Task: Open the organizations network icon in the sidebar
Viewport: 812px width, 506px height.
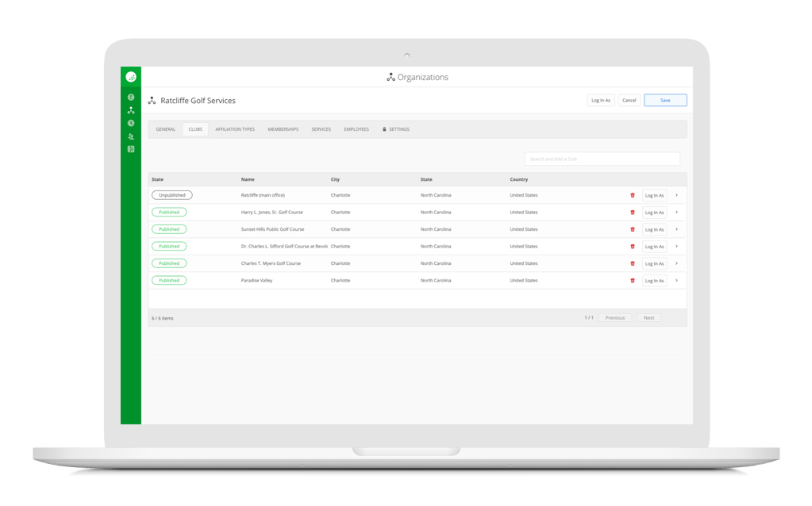Action: point(131,110)
